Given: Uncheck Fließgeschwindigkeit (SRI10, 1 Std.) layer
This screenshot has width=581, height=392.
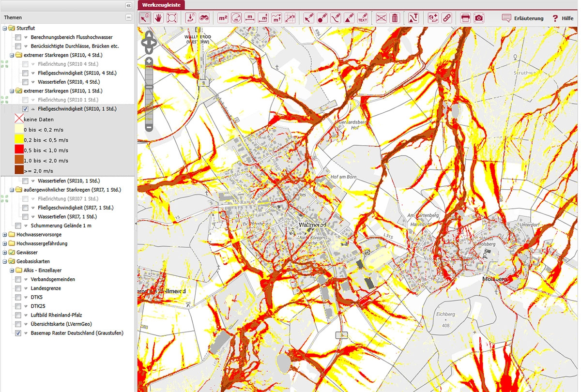Looking at the screenshot, I should [25, 109].
